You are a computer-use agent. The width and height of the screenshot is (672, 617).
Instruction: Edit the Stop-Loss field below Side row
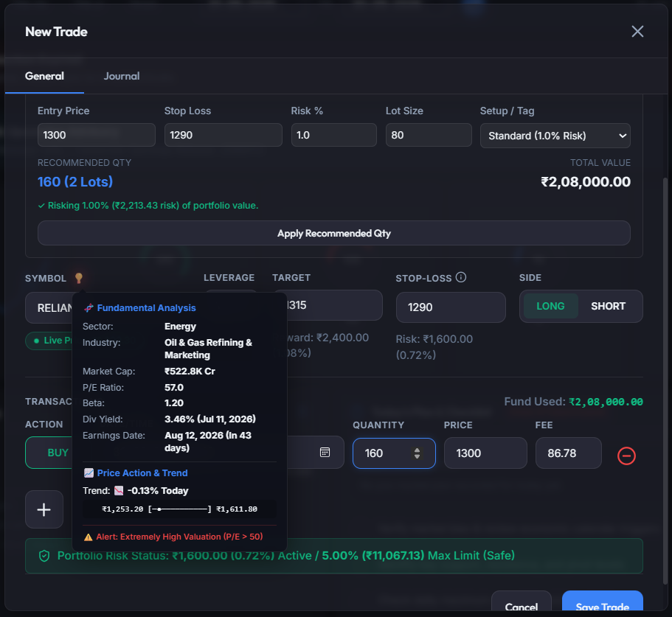pos(451,307)
